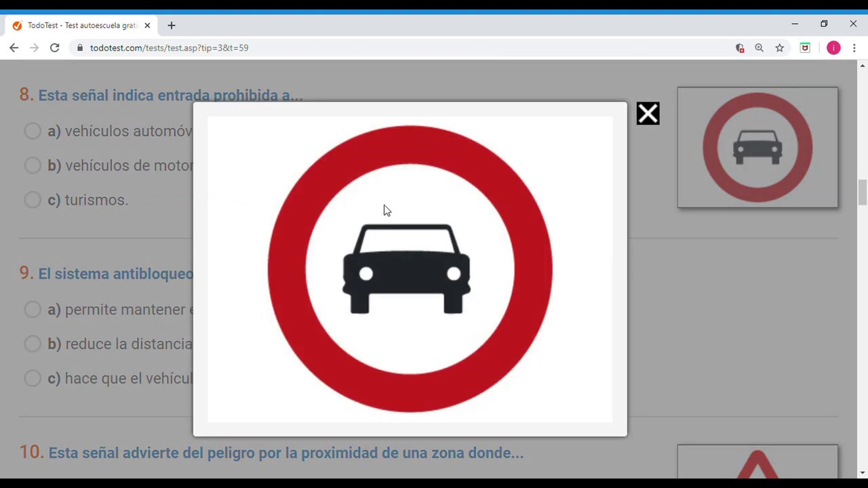The image size is (868, 488).
Task: Go forward in browser history
Action: 35,48
